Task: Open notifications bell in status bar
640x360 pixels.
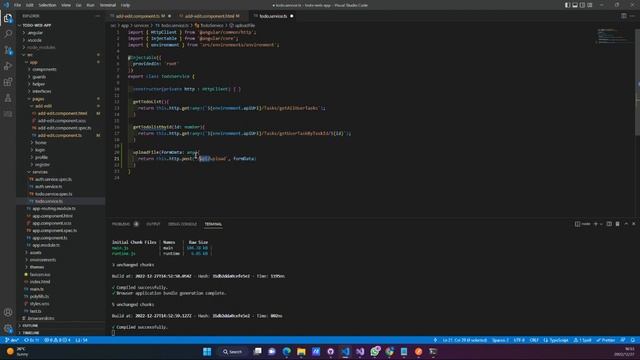Action: coord(633,340)
